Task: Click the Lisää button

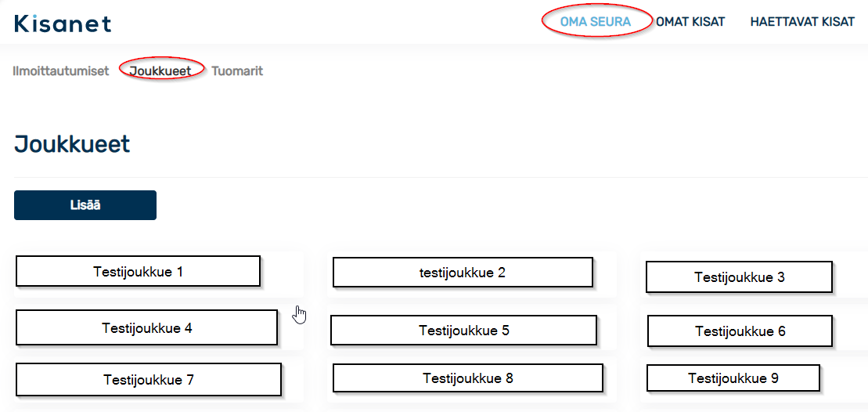Action: click(85, 205)
